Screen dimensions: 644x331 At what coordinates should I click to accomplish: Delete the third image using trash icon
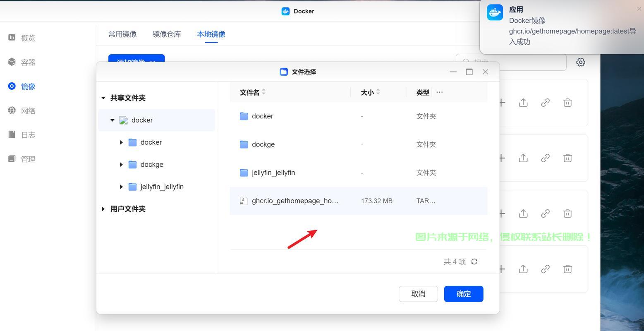click(x=567, y=213)
